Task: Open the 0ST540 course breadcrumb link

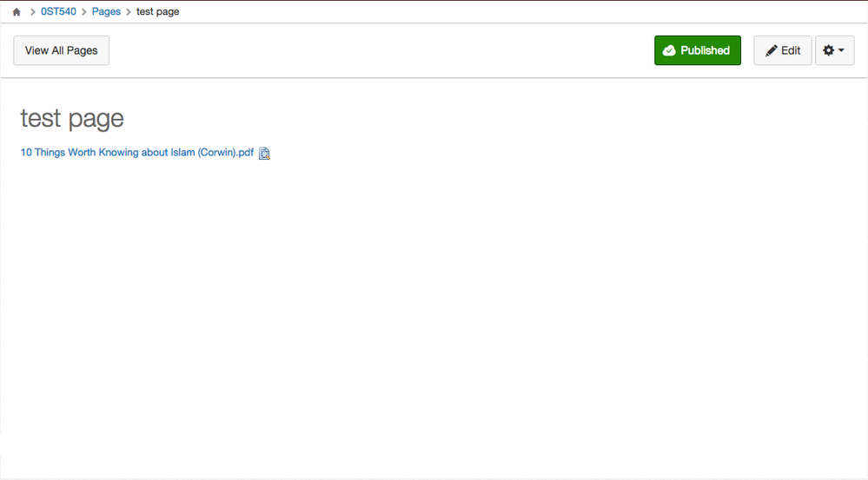Action: 58,12
